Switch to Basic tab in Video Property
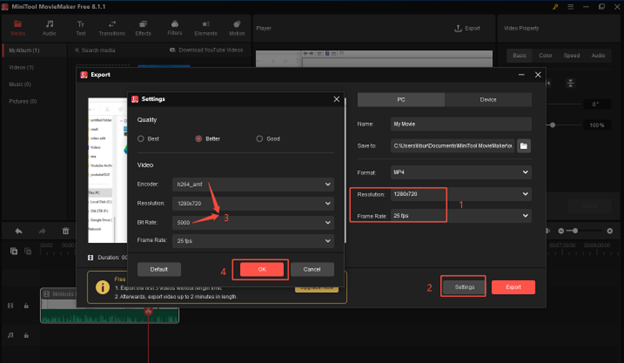 point(519,56)
